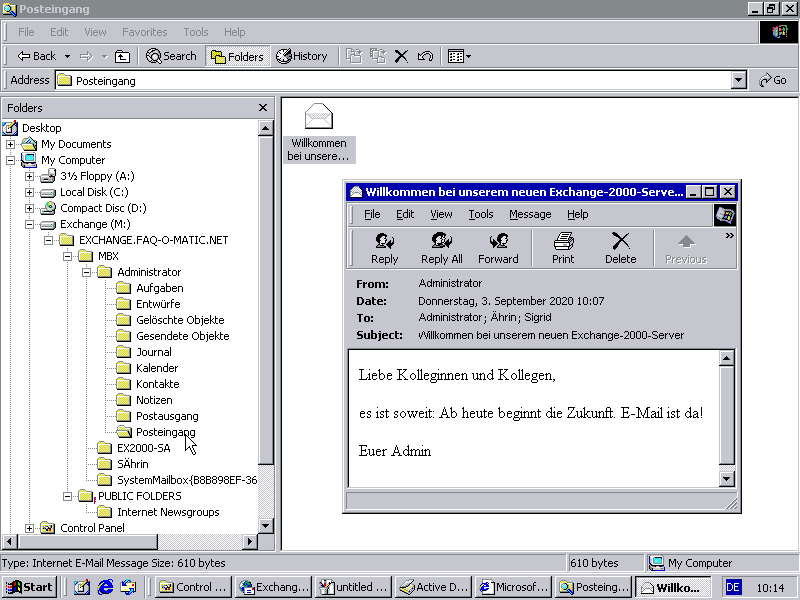The height and width of the screenshot is (600, 800).
Task: Go up one folder level
Action: [x=122, y=56]
